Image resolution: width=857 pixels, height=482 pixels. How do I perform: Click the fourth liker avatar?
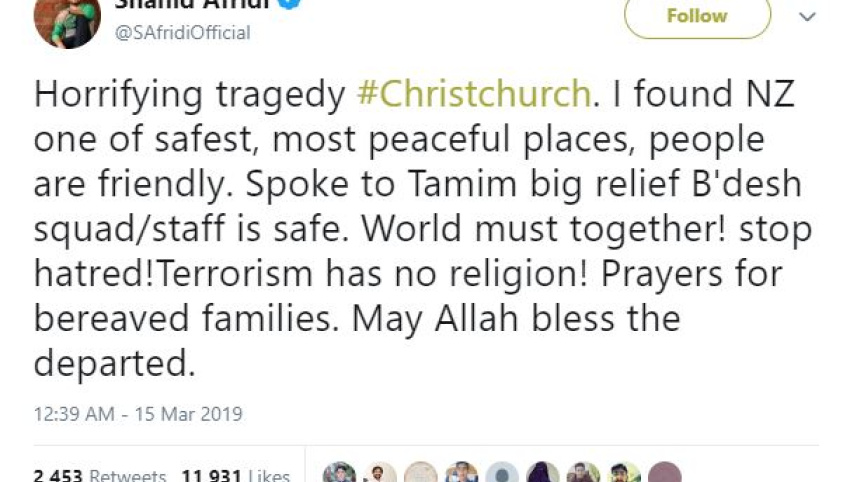(462, 474)
